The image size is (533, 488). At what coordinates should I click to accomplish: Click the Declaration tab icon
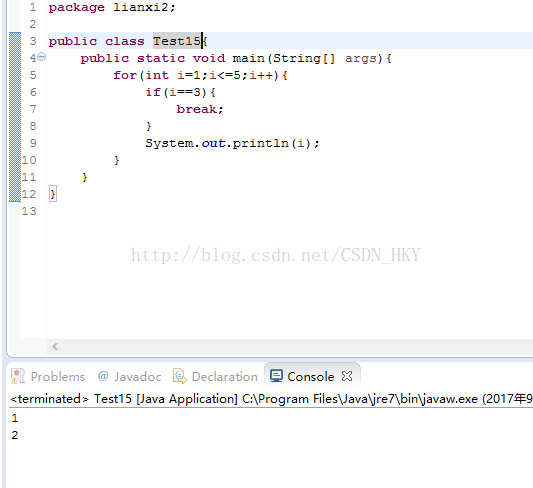(x=180, y=377)
